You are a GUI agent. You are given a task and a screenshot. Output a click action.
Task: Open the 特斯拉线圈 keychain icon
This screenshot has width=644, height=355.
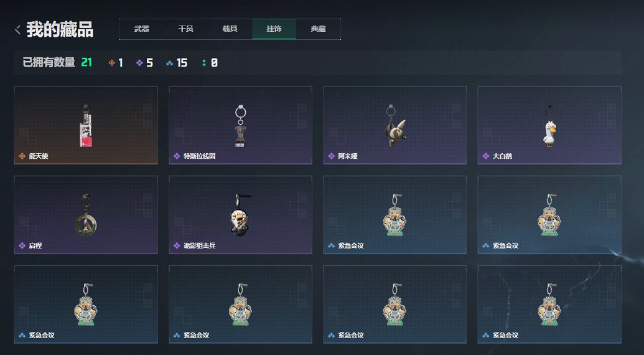point(240,126)
